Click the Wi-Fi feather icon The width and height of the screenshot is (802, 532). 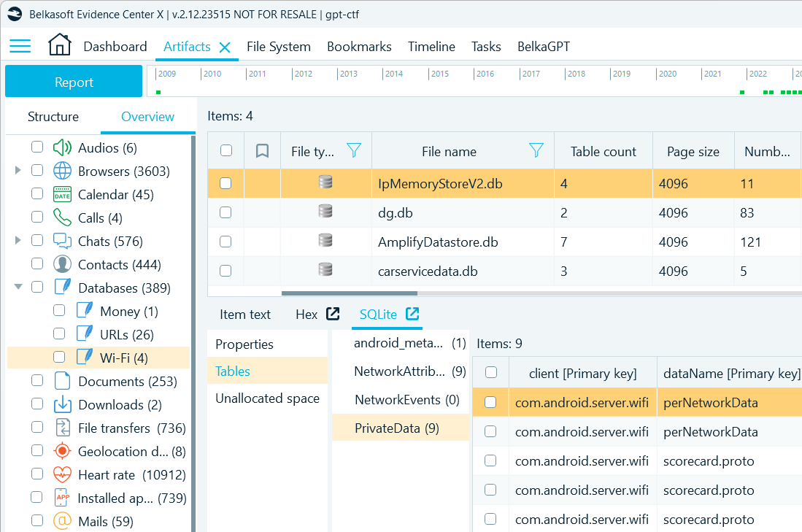(85, 357)
